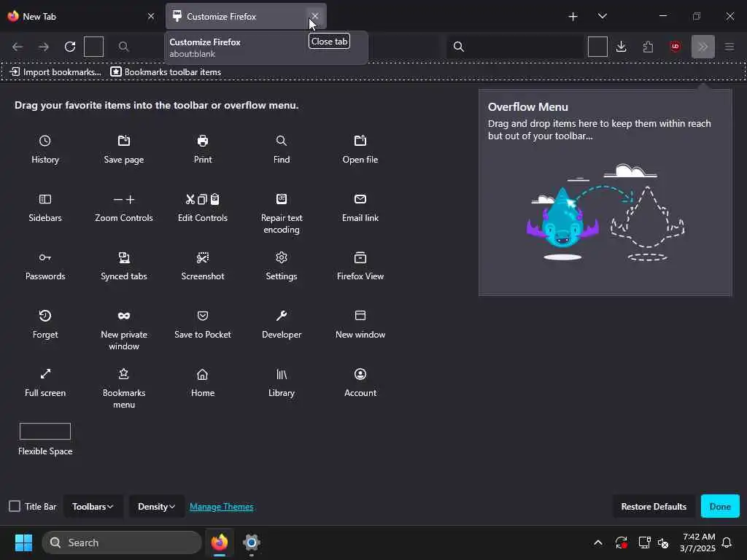Click the Developer wrench icon
Image resolution: width=747 pixels, height=560 pixels.
point(282,316)
